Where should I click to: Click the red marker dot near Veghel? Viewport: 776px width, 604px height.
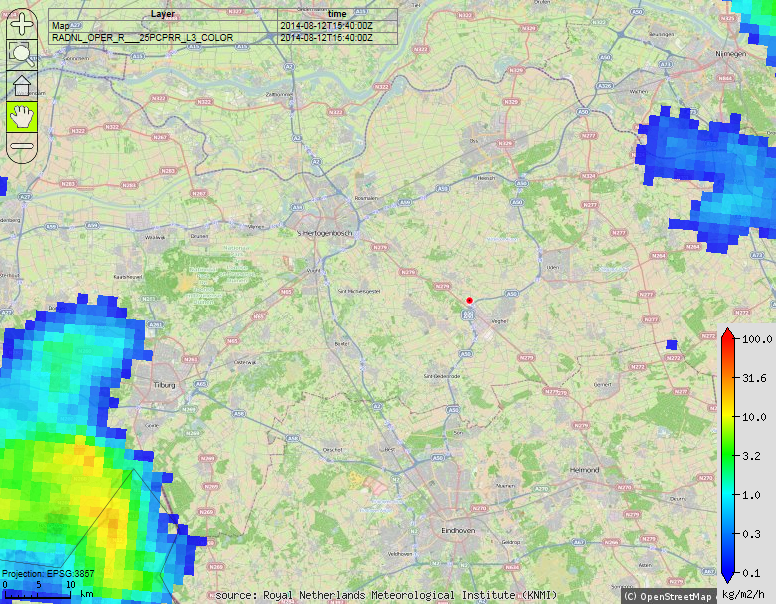[469, 300]
